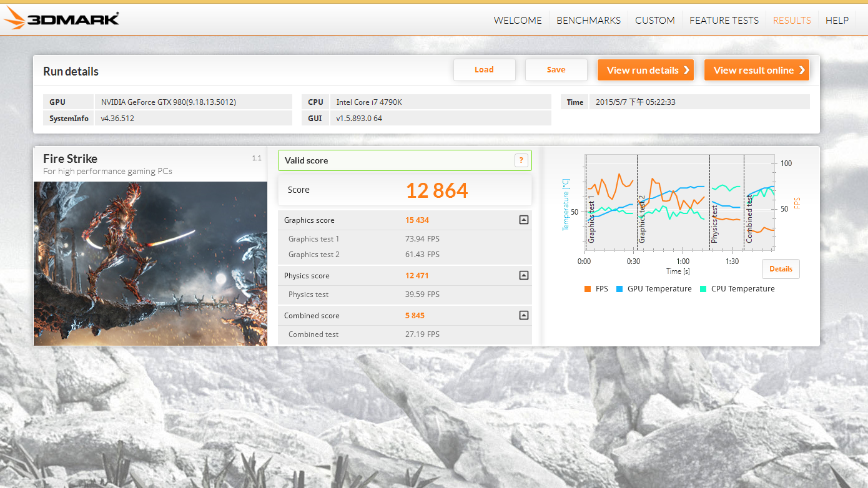Click the Fire Strike version 1.1 label

coord(257,159)
